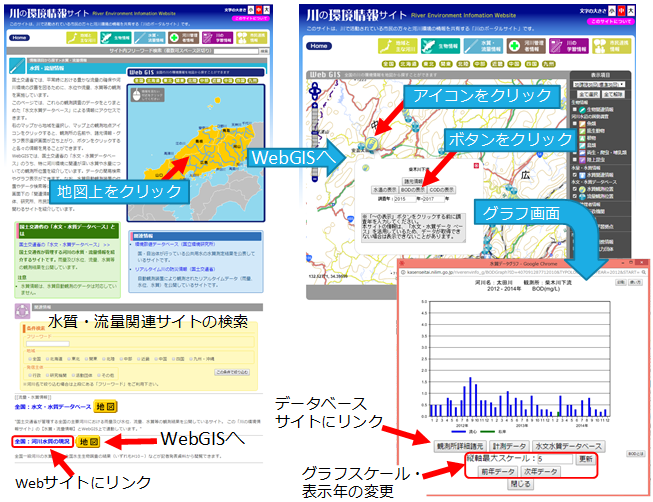
Task: Open 市民連携情報 icon in left page
Action: pos(252,38)
